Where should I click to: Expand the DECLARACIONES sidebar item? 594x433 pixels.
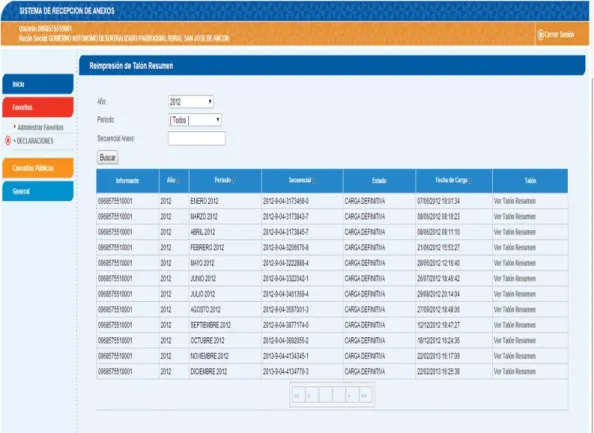33,141
